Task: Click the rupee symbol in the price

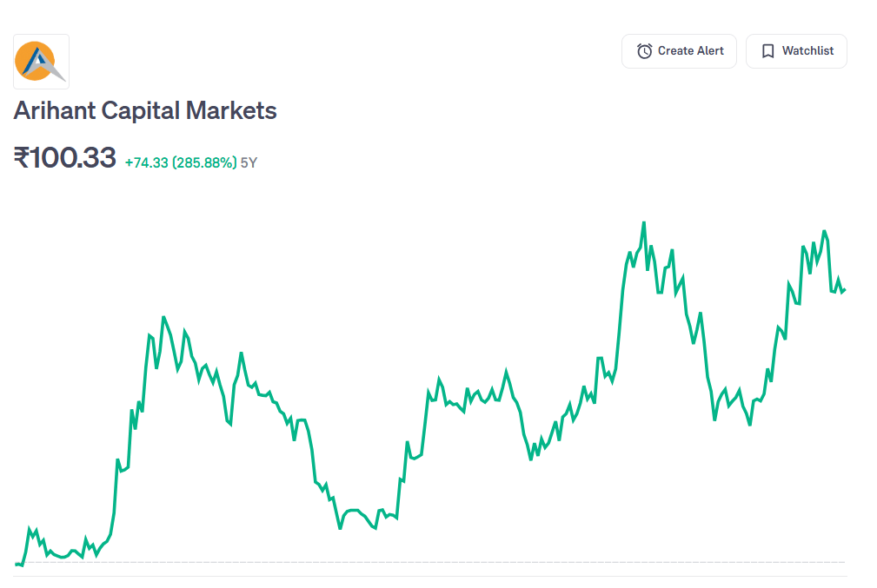Action: pos(22,158)
